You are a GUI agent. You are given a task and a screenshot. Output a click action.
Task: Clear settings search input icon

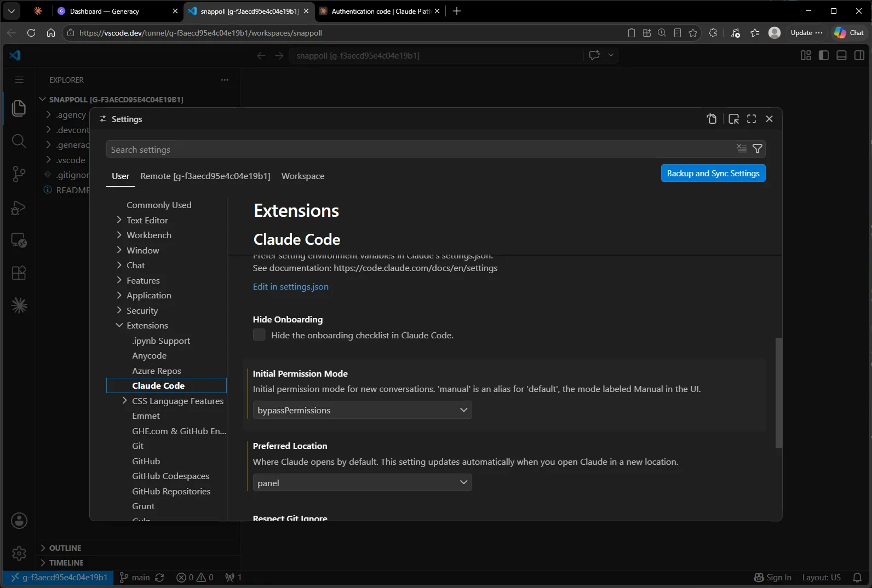tap(742, 148)
